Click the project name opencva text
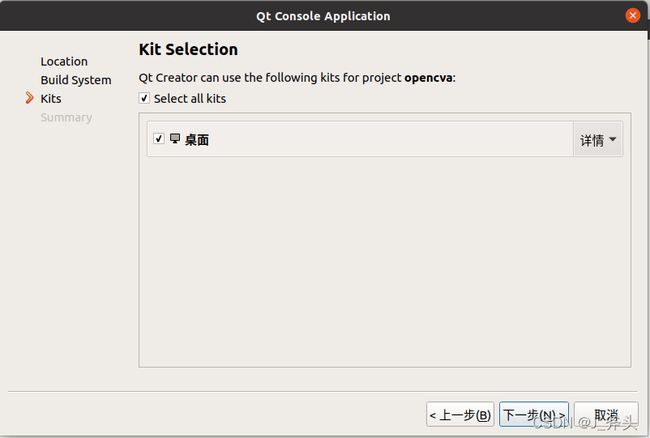650x438 pixels. point(428,78)
